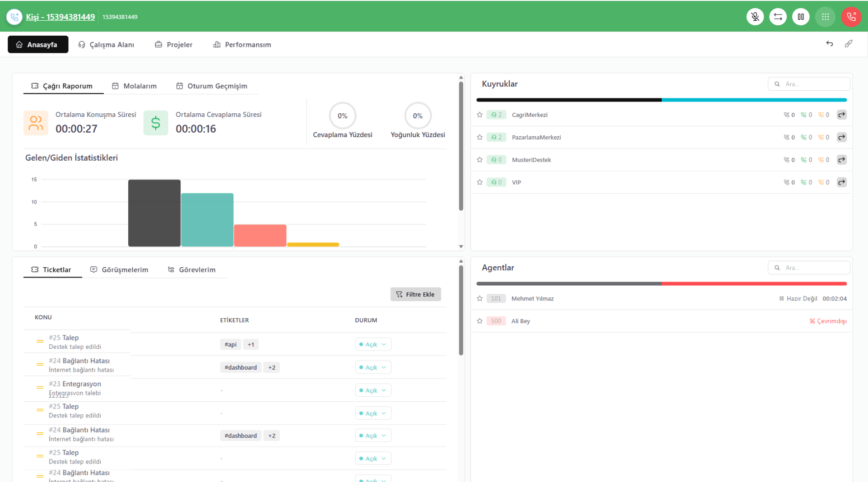Toggle favorite star for Ali Bey
The image size is (868, 482).
(x=480, y=321)
